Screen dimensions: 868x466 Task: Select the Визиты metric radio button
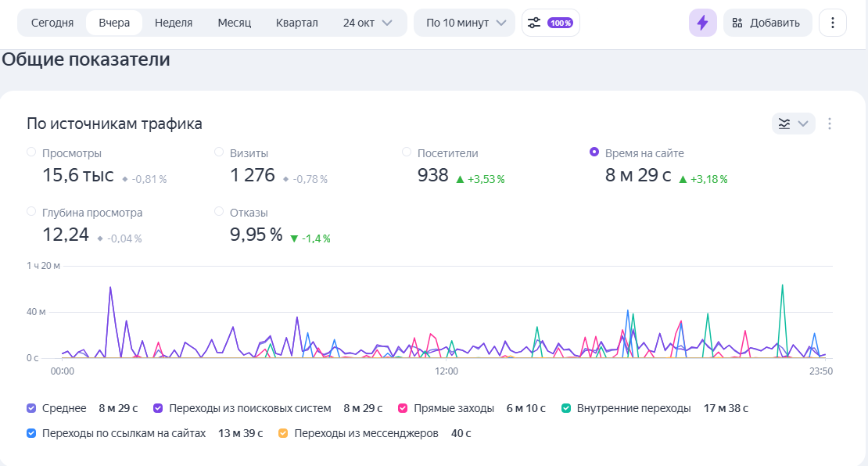[x=219, y=152]
